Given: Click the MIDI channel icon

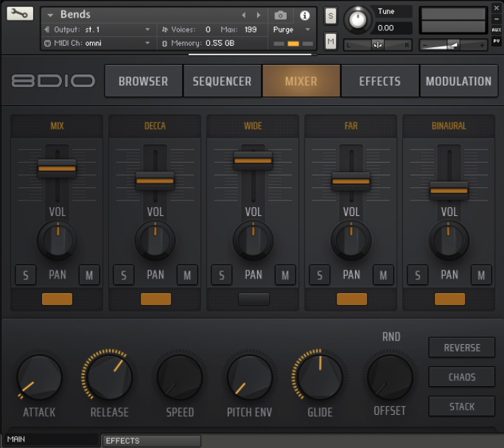Looking at the screenshot, I should [x=47, y=43].
